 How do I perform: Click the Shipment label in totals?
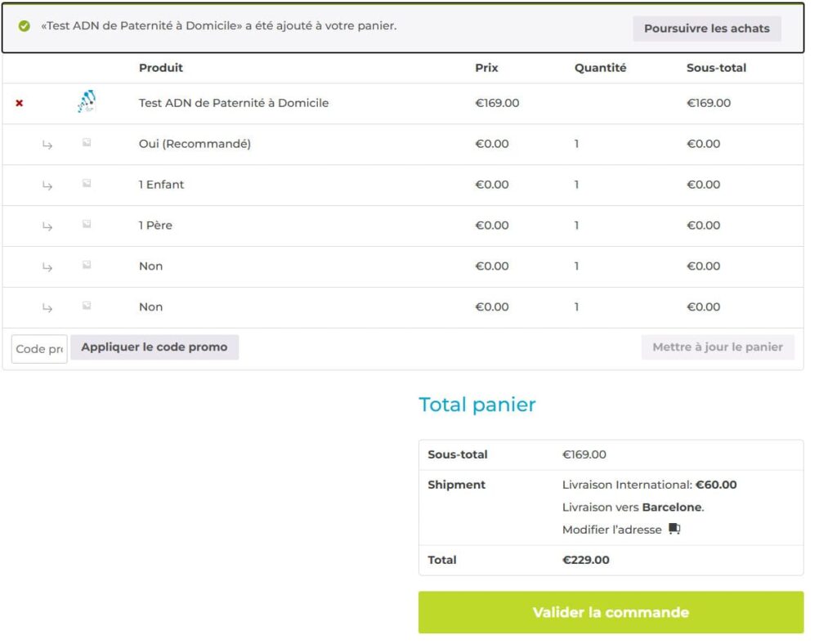click(456, 485)
